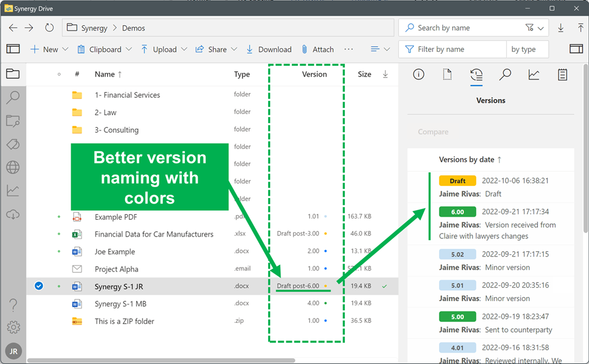Click the downloads arrow icon near search
The image size is (589, 364).
pos(561,28)
